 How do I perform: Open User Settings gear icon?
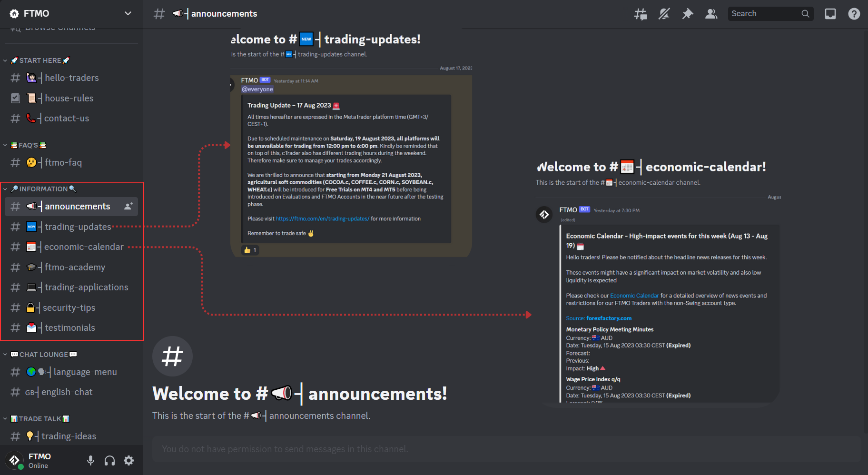[128, 460]
